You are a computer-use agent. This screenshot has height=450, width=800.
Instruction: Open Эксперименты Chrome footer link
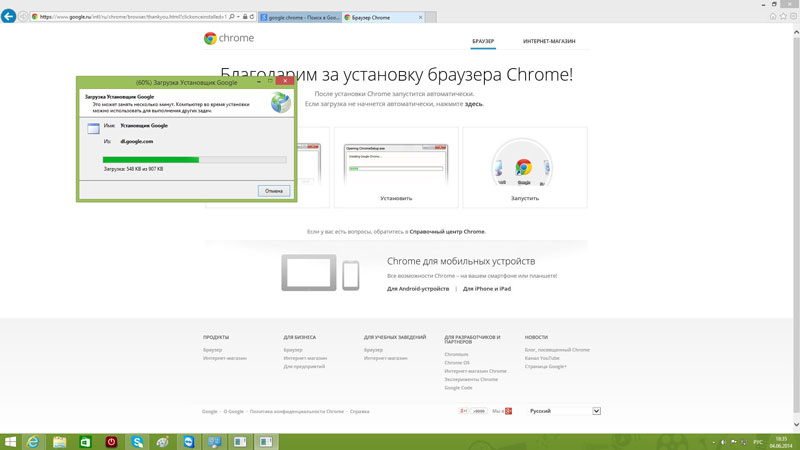point(471,380)
